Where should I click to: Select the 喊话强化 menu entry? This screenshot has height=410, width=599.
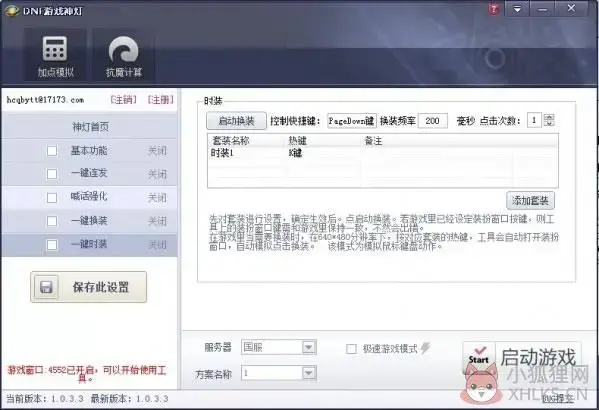[89, 196]
